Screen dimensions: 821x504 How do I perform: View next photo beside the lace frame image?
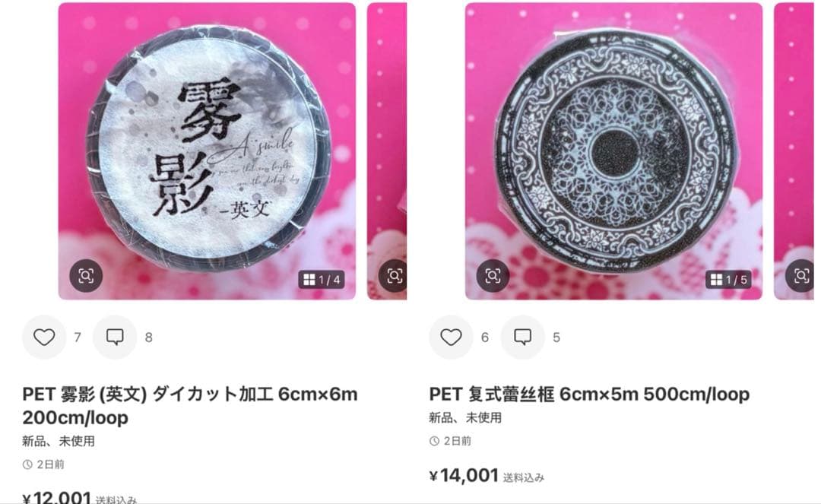coord(794,151)
